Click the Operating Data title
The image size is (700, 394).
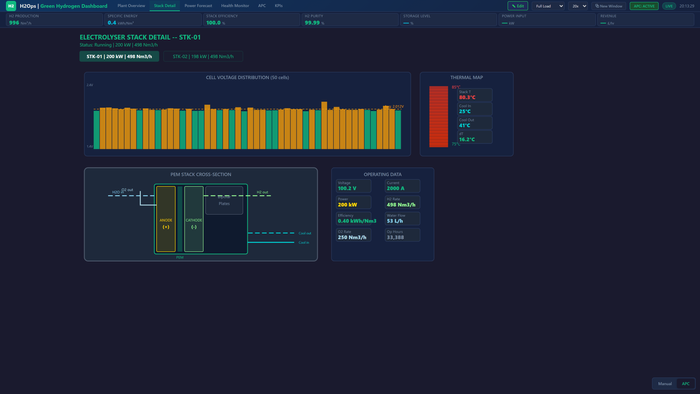coord(383,174)
